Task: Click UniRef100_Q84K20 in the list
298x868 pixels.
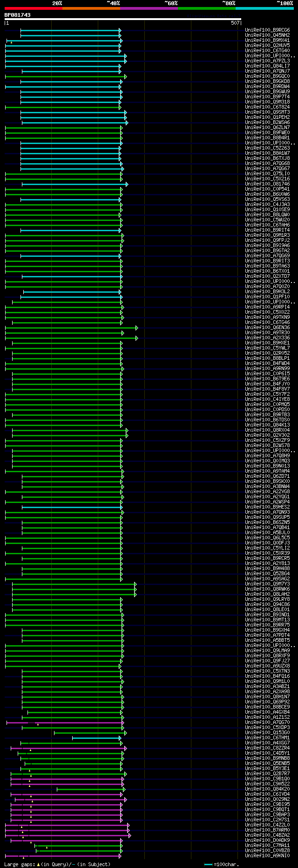Action: pyautogui.click(x=267, y=789)
